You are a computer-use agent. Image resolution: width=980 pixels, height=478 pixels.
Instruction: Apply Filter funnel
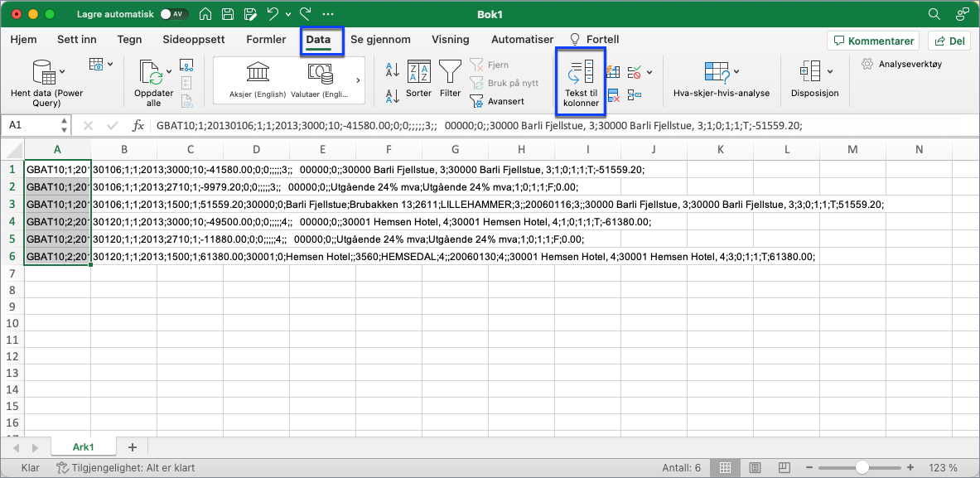(x=450, y=79)
